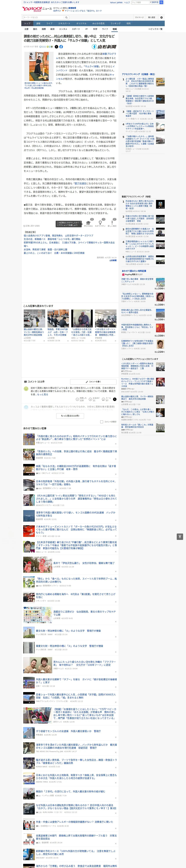Screen dimensions: 186x868
Task: Click the blue search magnifier button at top
Action: (x=161, y=2)
